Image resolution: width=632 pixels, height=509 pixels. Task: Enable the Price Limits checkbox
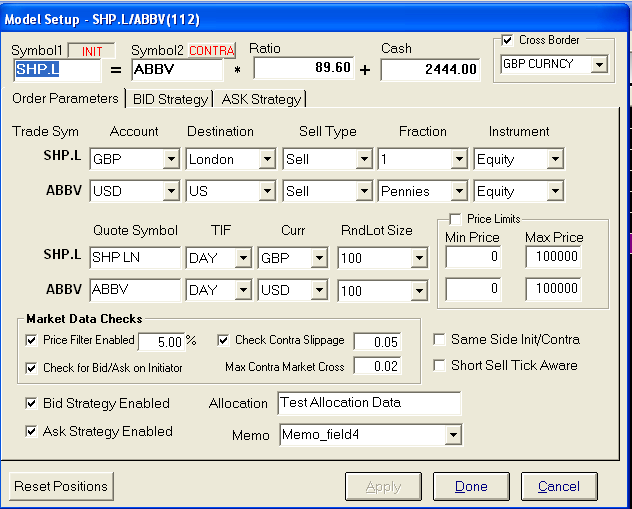tap(455, 219)
